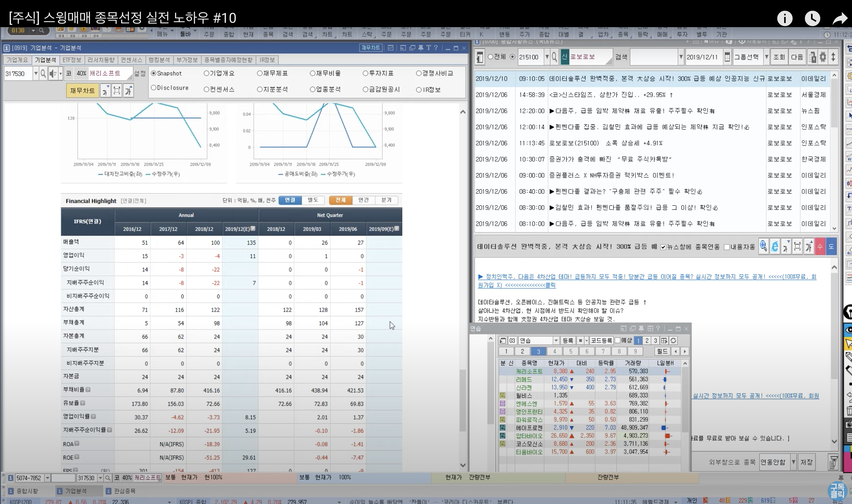Image resolution: width=852 pixels, height=504 pixels.
Task: Expand the 그룹선택 dropdown
Action: (766, 57)
